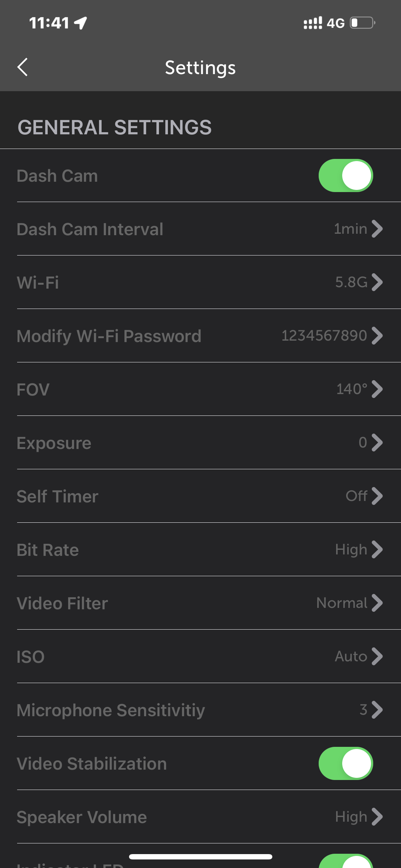Viewport: 401px width, 868px height.
Task: Tap the Bit Rate chevron arrow
Action: tap(377, 549)
